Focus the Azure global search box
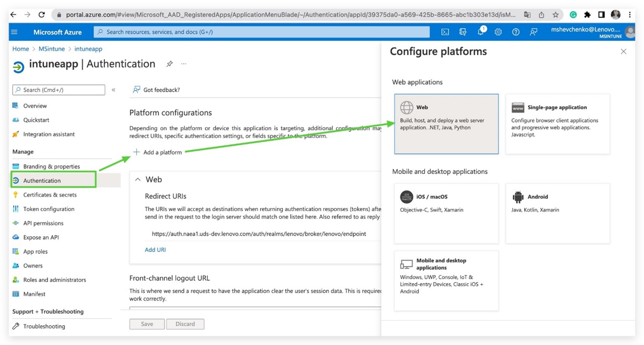644x345 pixels. (x=261, y=32)
